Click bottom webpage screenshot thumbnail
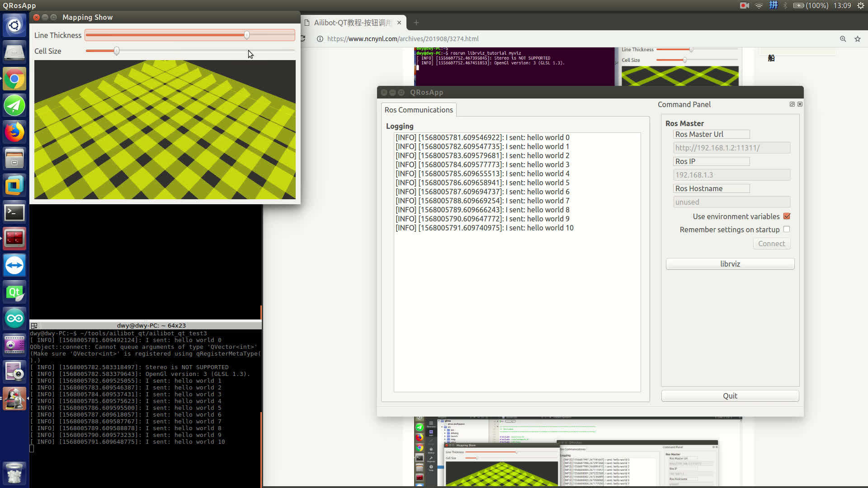 (x=577, y=451)
